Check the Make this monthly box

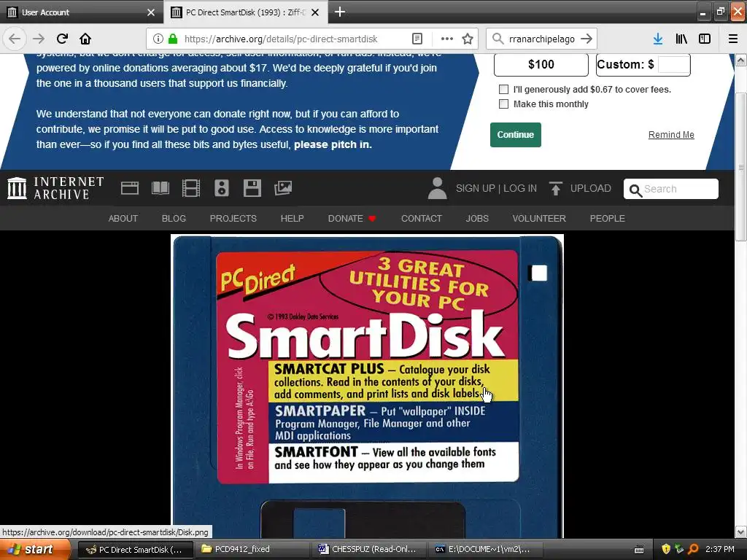503,104
